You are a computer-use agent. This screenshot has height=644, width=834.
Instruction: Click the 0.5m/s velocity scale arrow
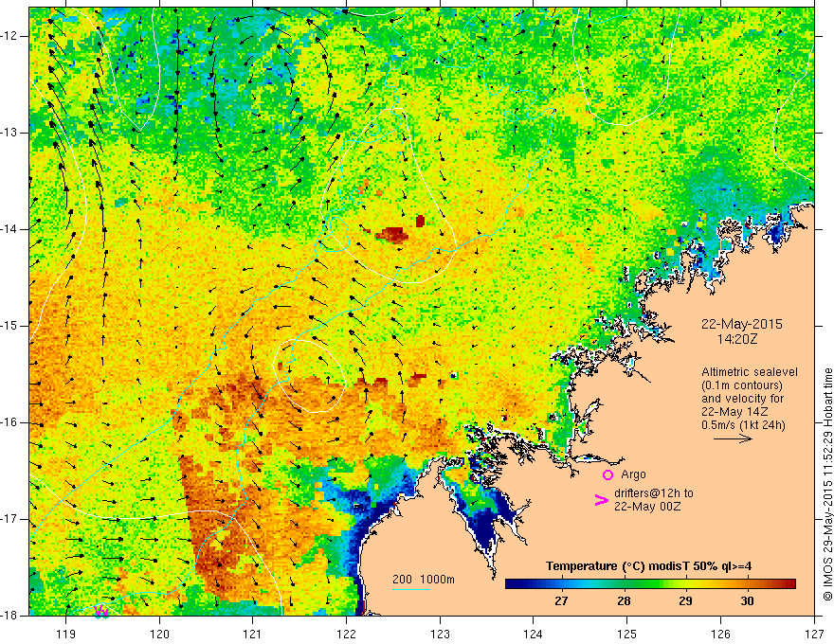tap(733, 438)
